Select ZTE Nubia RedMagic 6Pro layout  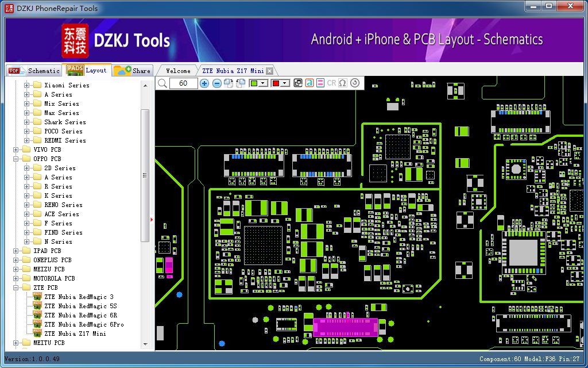click(x=84, y=324)
